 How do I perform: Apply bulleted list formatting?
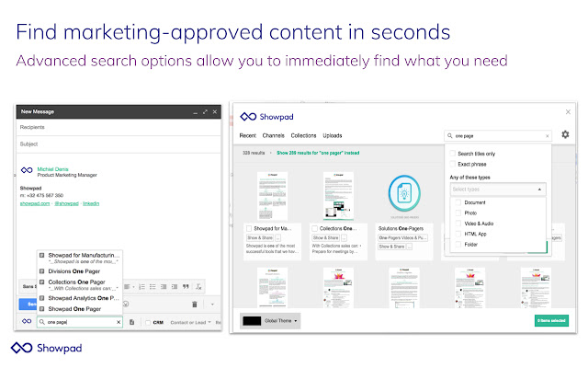click(153, 287)
